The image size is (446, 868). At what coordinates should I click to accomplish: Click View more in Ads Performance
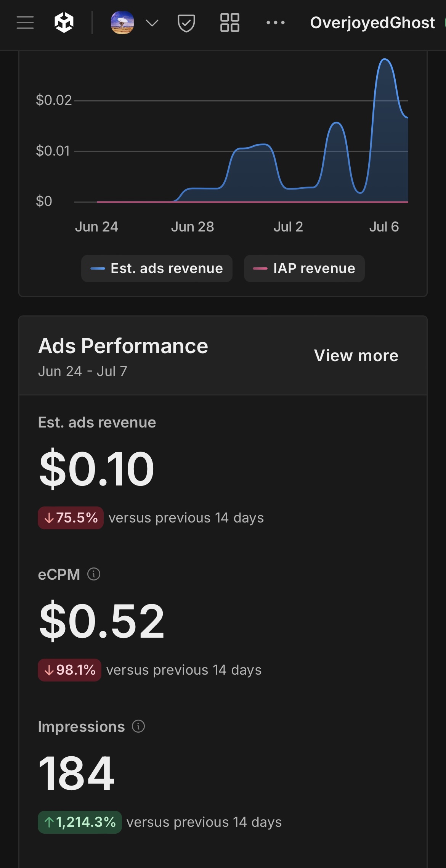356,355
